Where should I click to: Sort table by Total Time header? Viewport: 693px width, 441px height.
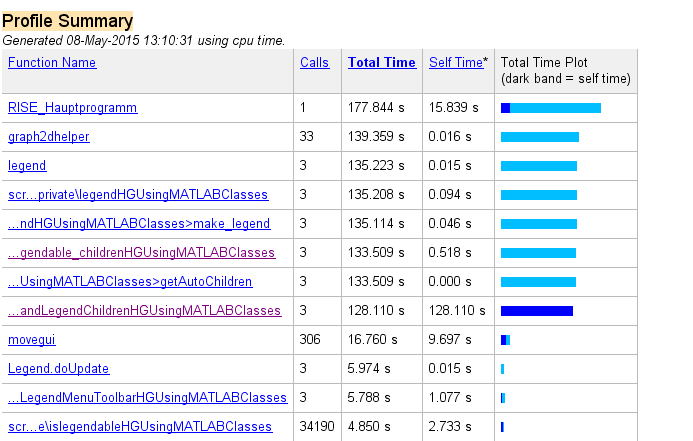click(x=381, y=62)
